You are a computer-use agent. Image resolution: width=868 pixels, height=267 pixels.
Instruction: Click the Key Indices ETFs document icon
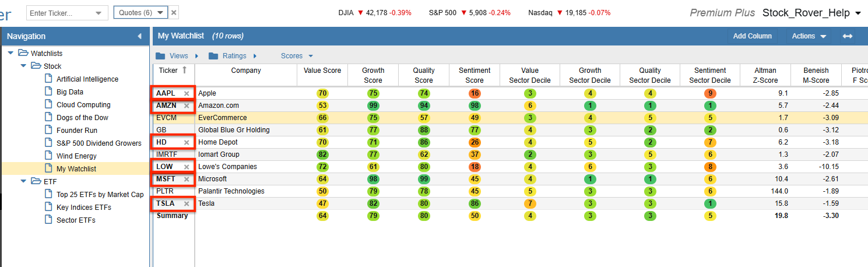(49, 207)
